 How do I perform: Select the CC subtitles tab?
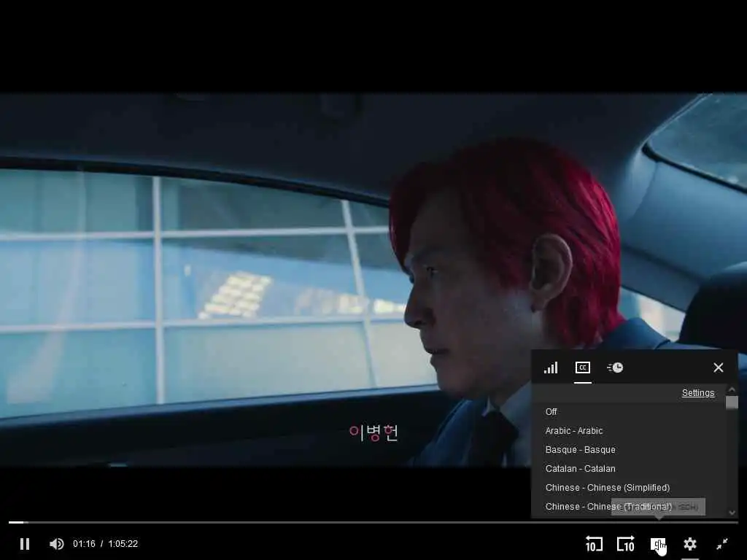pyautogui.click(x=583, y=367)
